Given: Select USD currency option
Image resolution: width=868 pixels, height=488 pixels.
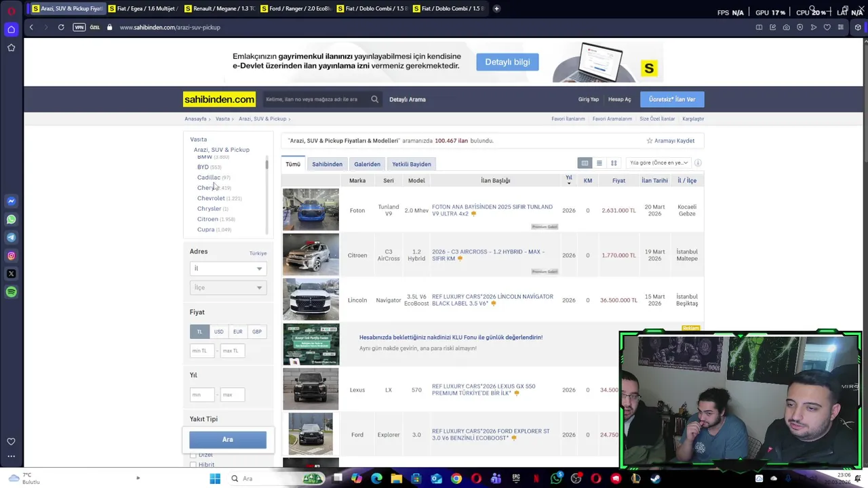Looking at the screenshot, I should pos(218,331).
